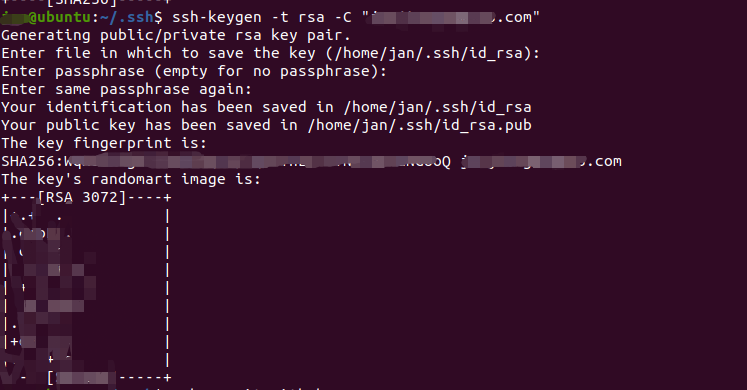This screenshot has height=390, width=747.
Task: Click the /home/jan/.ssh/id_rsa identification path
Action: tap(438, 108)
